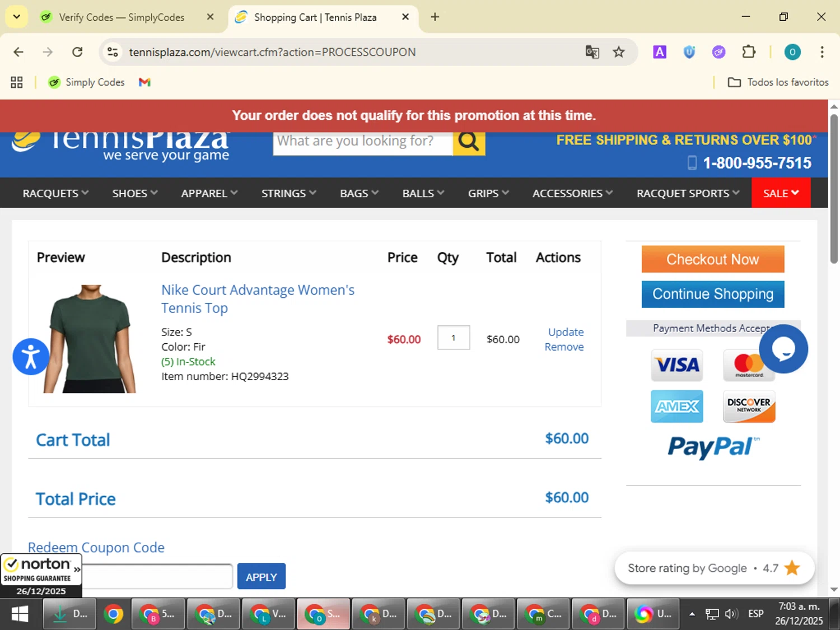Open the Windows Start button
The width and height of the screenshot is (840, 630).
click(x=20, y=614)
